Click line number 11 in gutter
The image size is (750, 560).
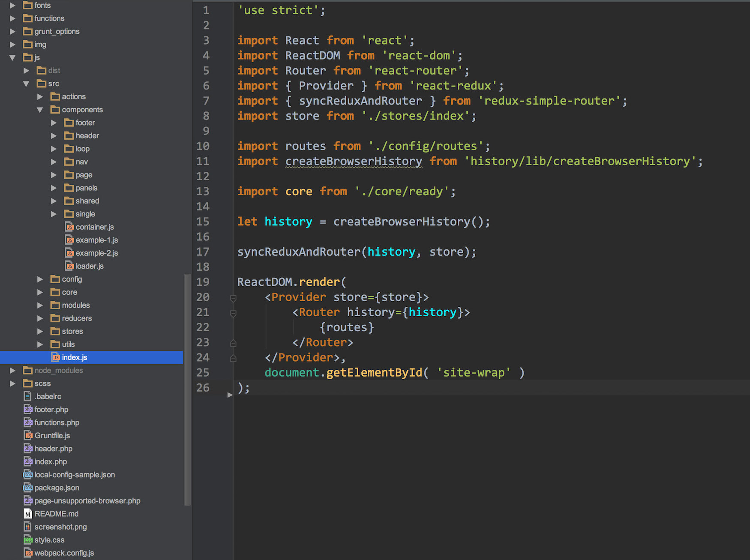point(203,161)
